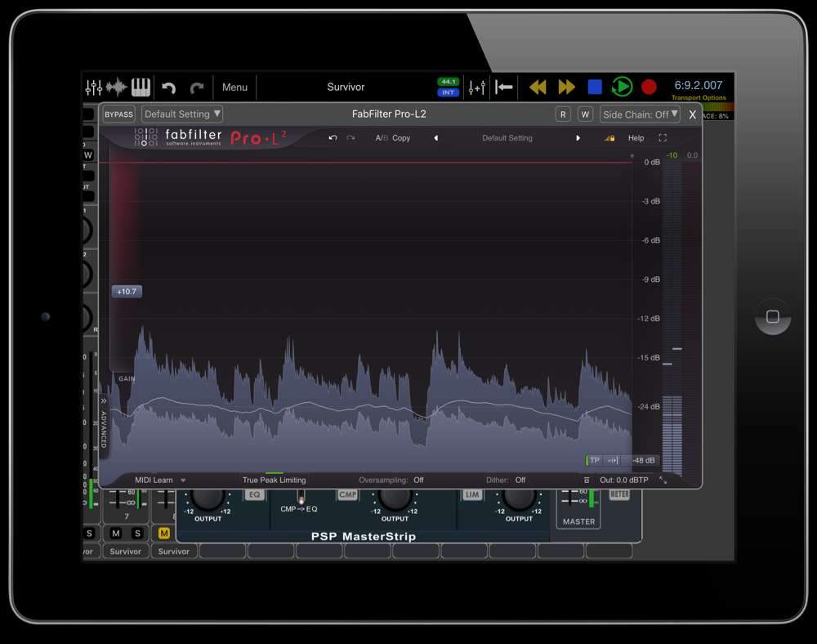Screen dimensions: 817x644
Task: Click the undo arrow in the top toolbar
Action: pyautogui.click(x=169, y=87)
